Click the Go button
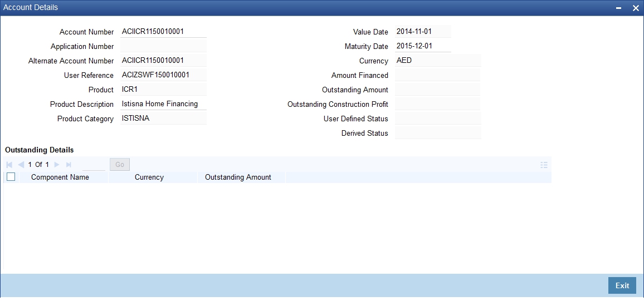The height and width of the screenshot is (301, 644). coord(120,165)
